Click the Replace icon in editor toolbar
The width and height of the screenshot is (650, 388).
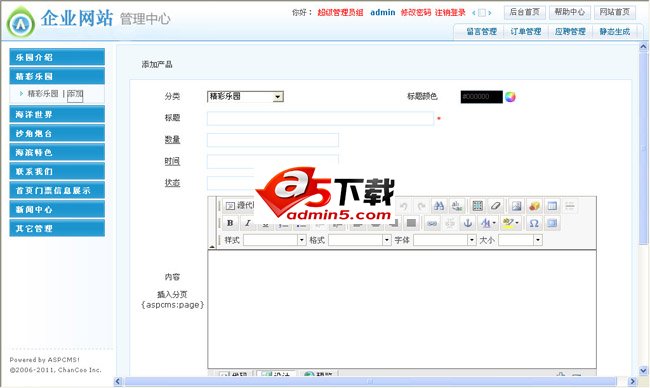coord(457,206)
